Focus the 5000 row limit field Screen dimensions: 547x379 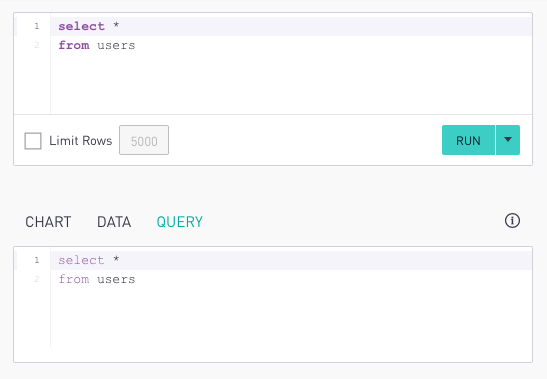point(144,140)
